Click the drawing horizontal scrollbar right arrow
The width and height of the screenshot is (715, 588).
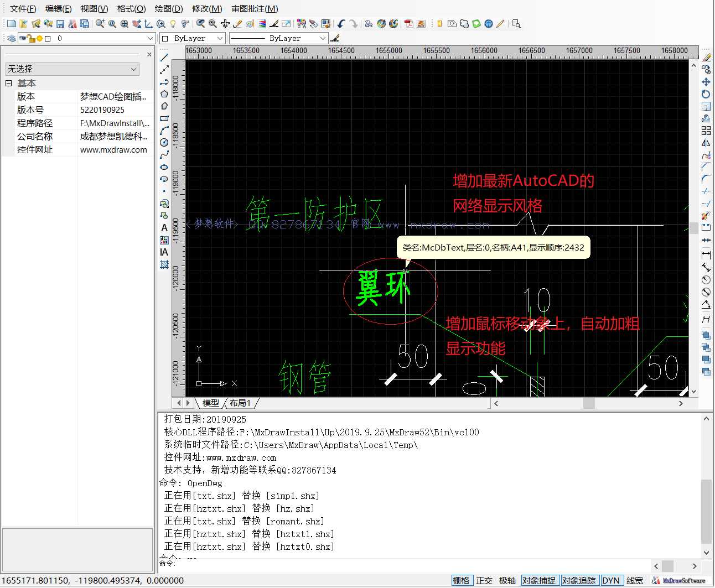coord(681,403)
